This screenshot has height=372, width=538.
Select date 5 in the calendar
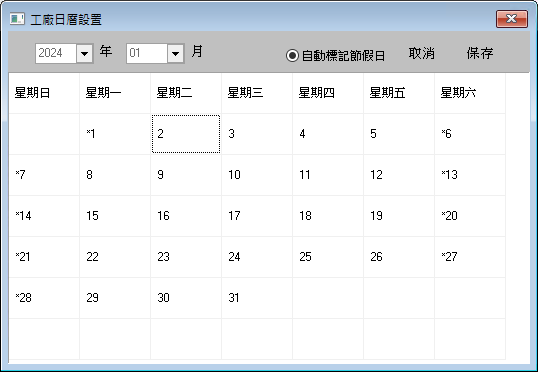coord(399,134)
